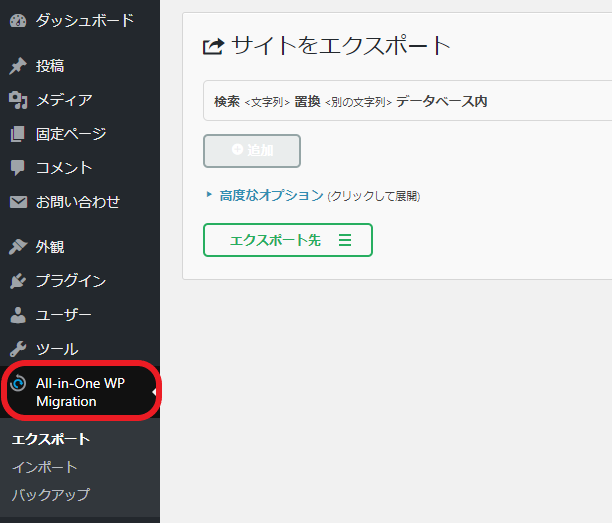Open プラグイン menu item

[x=71, y=281]
